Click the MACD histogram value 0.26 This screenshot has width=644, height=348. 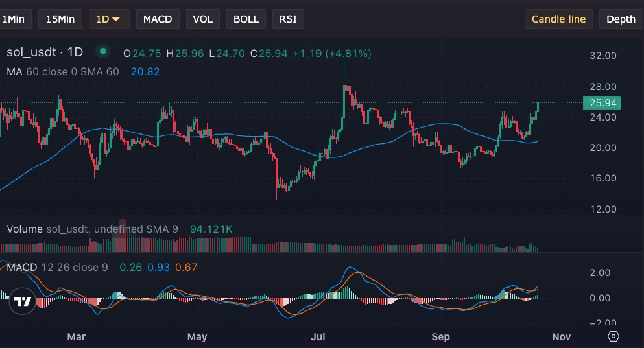(x=130, y=268)
